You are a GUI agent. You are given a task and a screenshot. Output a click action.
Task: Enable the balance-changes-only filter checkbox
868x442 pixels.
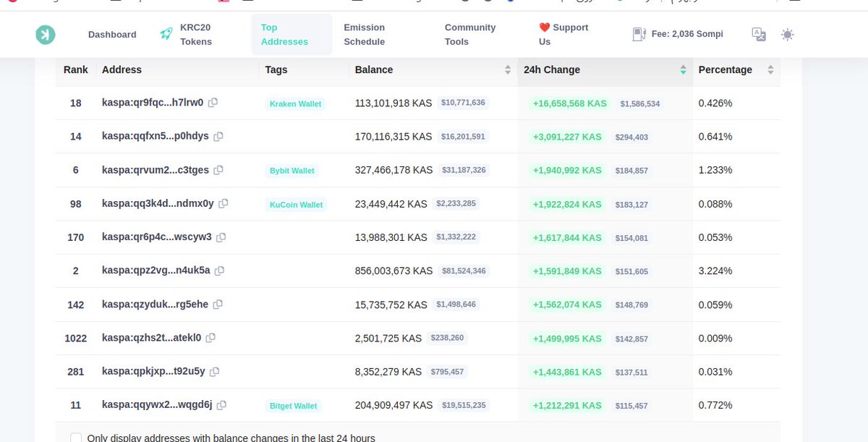point(75,438)
